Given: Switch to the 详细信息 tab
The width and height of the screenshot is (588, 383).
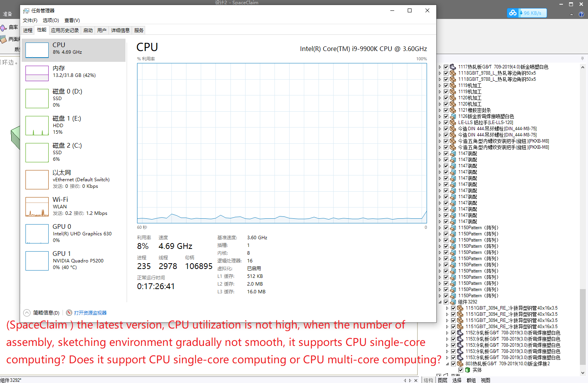Looking at the screenshot, I should 120,30.
